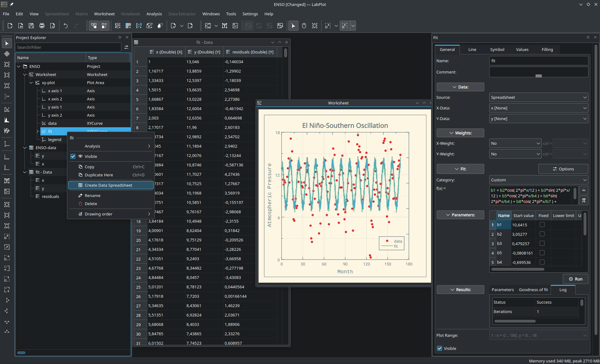Screen dimensions: 600x364
Task: Switch to the Symbol tab
Action: point(497,49)
